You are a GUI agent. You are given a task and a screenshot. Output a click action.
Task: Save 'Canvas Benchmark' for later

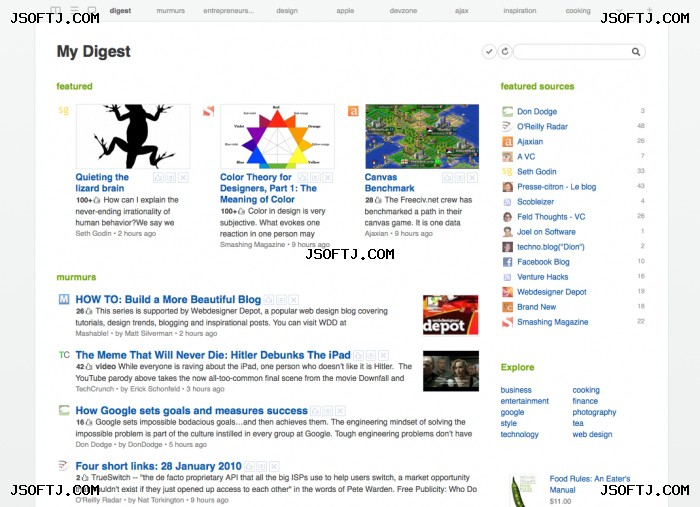tap(460, 178)
